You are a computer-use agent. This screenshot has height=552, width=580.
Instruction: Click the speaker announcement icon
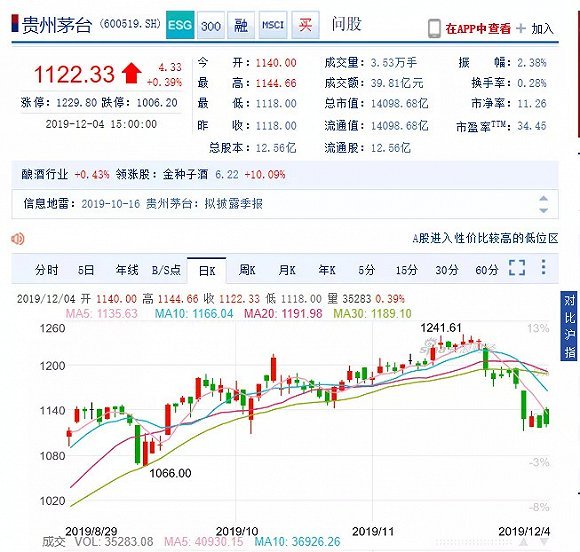17,239
